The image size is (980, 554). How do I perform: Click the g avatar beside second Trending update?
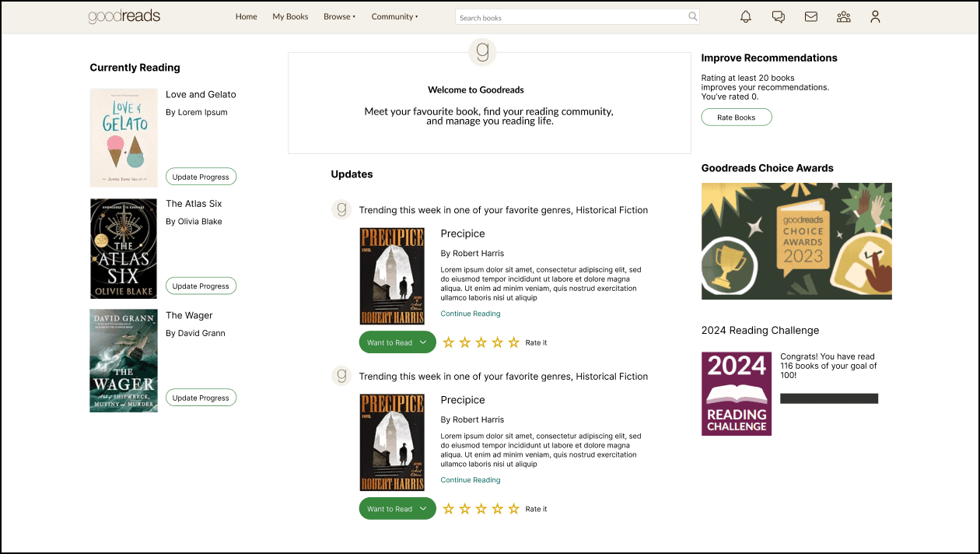pos(341,376)
